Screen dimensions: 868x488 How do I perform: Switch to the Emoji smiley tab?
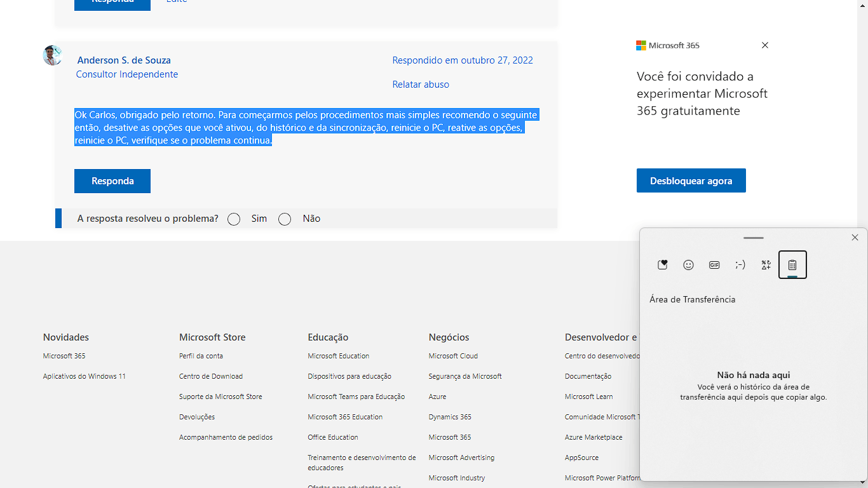[x=688, y=265]
